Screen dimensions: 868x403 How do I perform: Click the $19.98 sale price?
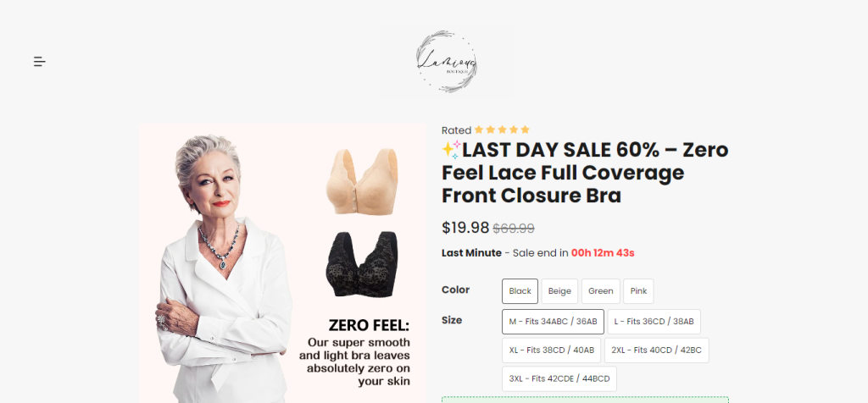click(x=465, y=228)
